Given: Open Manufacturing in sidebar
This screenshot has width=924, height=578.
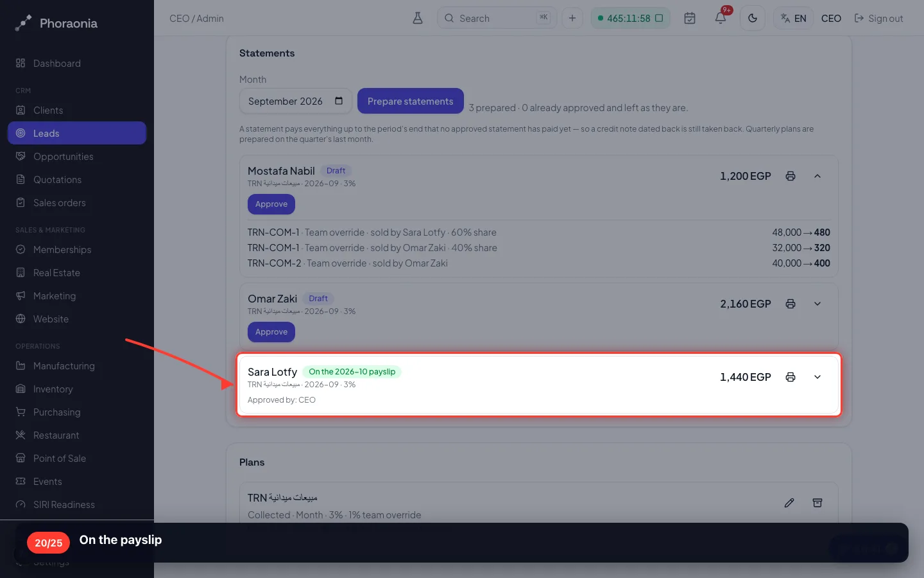Looking at the screenshot, I should click(77, 366).
